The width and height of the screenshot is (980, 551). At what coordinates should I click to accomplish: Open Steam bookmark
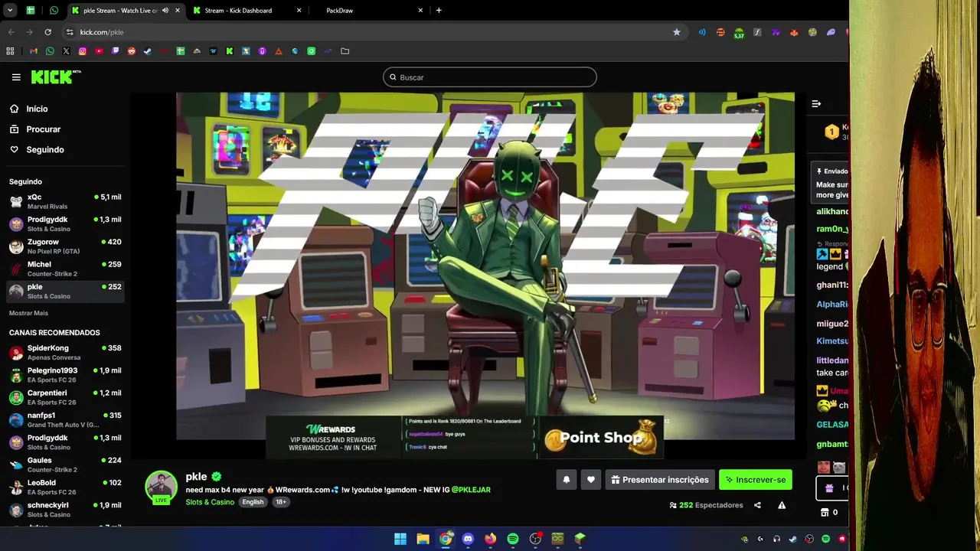tap(148, 51)
